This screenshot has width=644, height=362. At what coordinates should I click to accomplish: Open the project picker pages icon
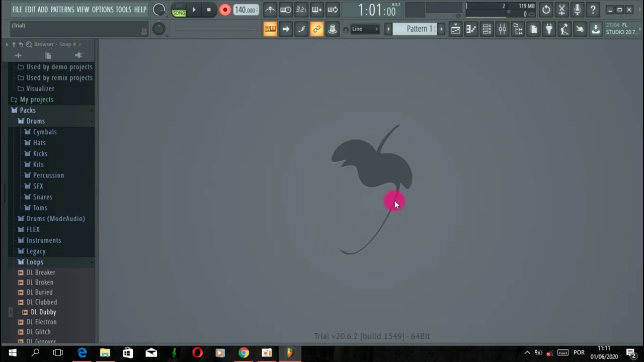click(x=533, y=29)
